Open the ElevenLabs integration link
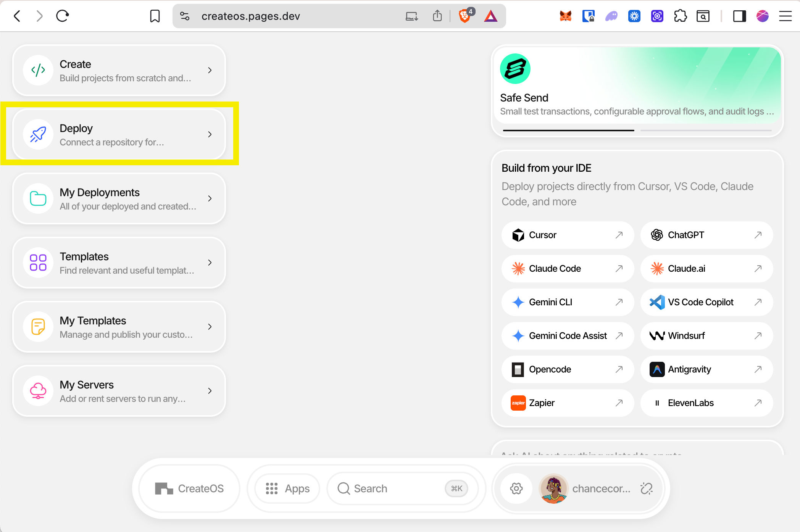The height and width of the screenshot is (532, 800). (x=706, y=403)
